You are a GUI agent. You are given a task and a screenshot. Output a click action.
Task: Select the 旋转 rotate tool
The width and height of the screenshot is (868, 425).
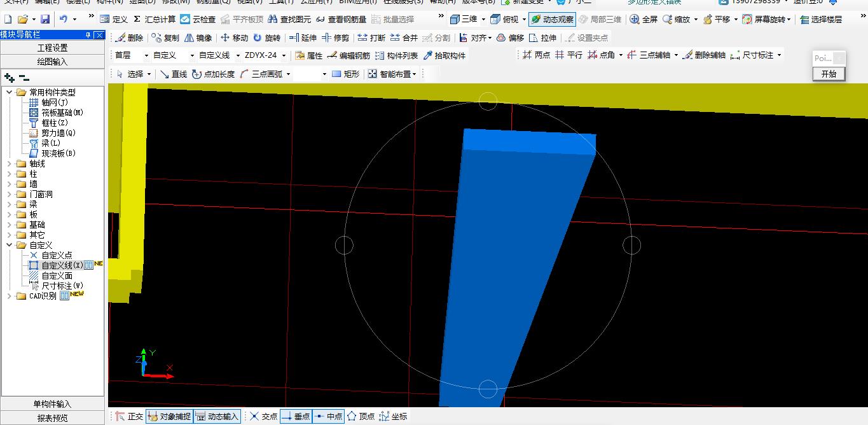(266, 38)
